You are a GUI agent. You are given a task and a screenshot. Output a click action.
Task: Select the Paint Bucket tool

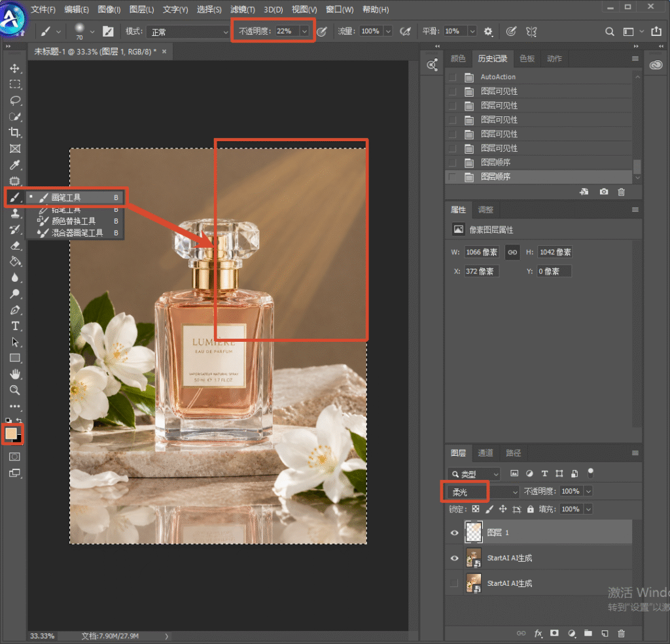pyautogui.click(x=15, y=262)
